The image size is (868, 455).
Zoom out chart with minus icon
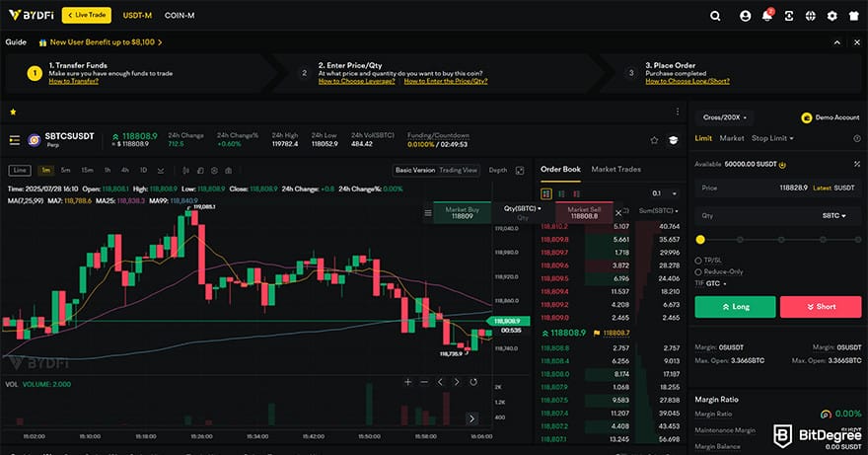(x=424, y=382)
